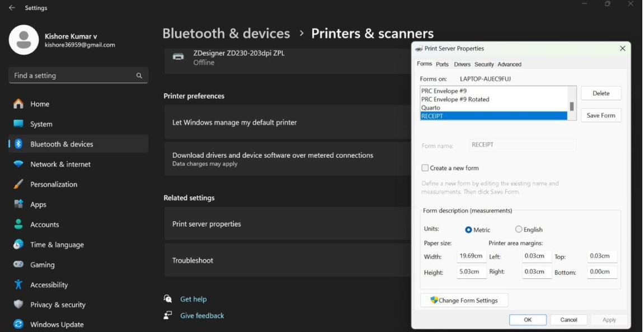Open the Get help link
644x332 pixels.
coord(194,299)
